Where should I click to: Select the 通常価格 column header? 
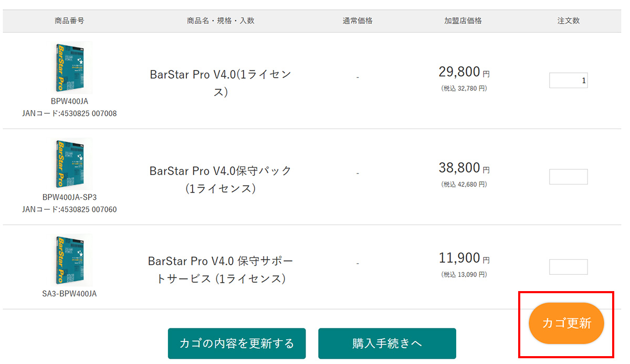coord(358,21)
